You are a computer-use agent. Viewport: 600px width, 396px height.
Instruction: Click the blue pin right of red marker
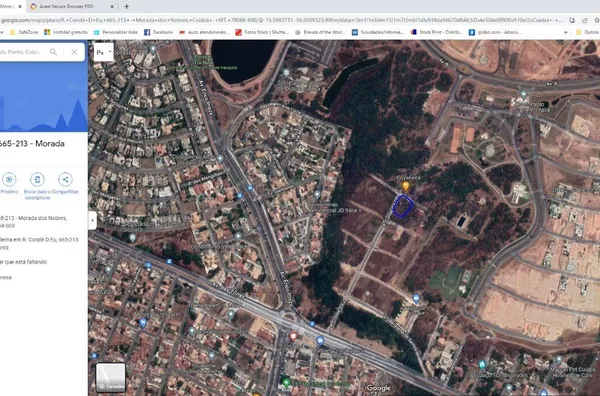click(320, 340)
